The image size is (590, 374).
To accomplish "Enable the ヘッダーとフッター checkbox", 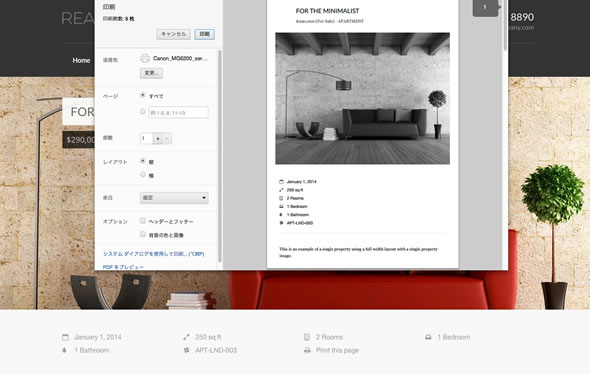I will 143,220.
